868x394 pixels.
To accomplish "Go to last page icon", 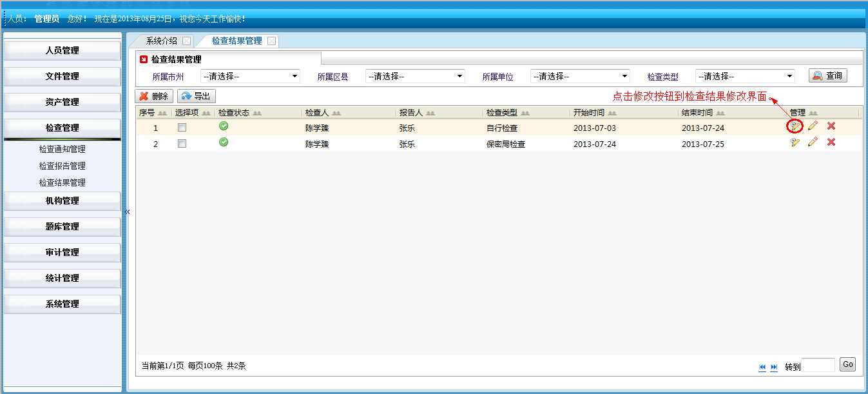I will (x=774, y=367).
